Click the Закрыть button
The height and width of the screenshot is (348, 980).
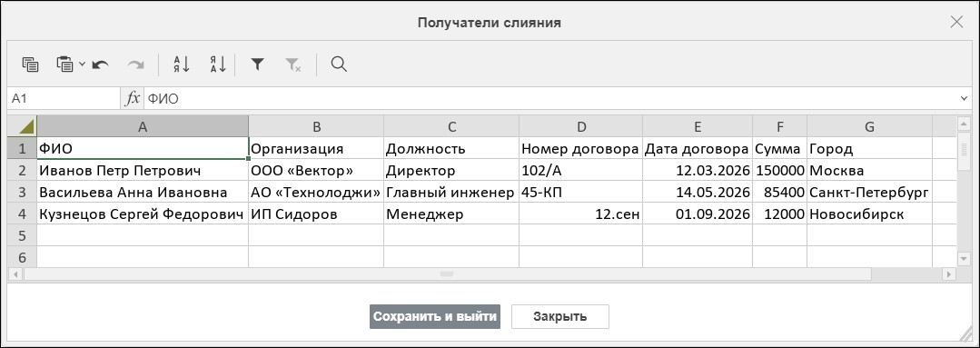(x=560, y=316)
